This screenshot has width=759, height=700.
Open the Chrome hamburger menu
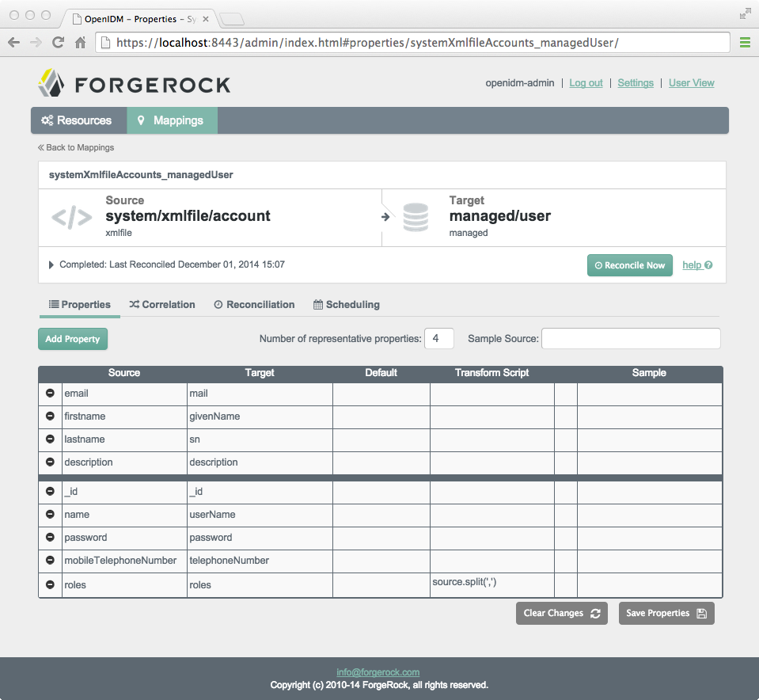click(x=745, y=43)
